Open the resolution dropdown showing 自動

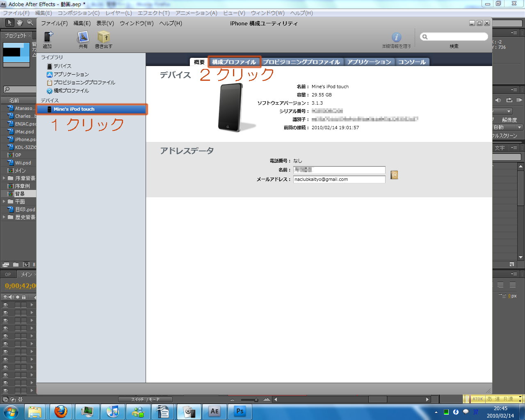coord(507,127)
